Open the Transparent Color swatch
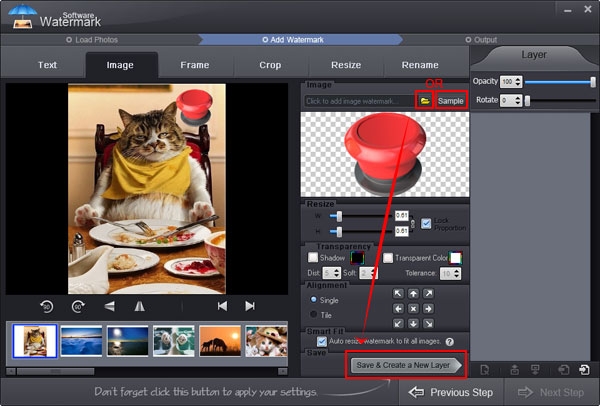This screenshot has width=600, height=406. tap(456, 258)
